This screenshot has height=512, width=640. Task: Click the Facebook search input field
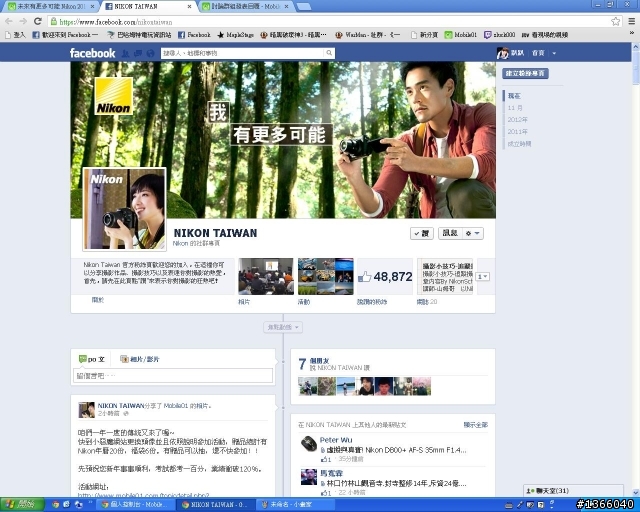coord(243,53)
